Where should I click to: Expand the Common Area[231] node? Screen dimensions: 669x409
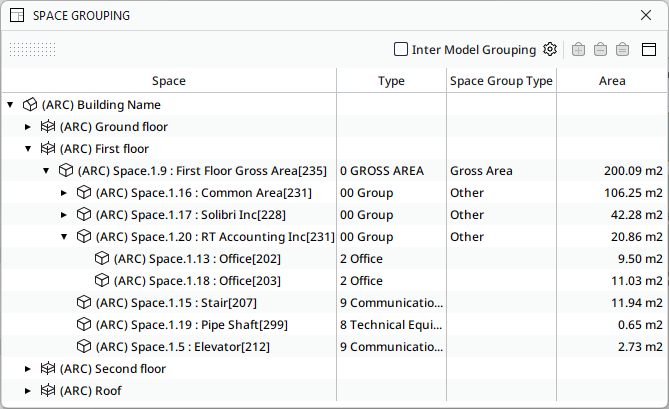tap(64, 193)
